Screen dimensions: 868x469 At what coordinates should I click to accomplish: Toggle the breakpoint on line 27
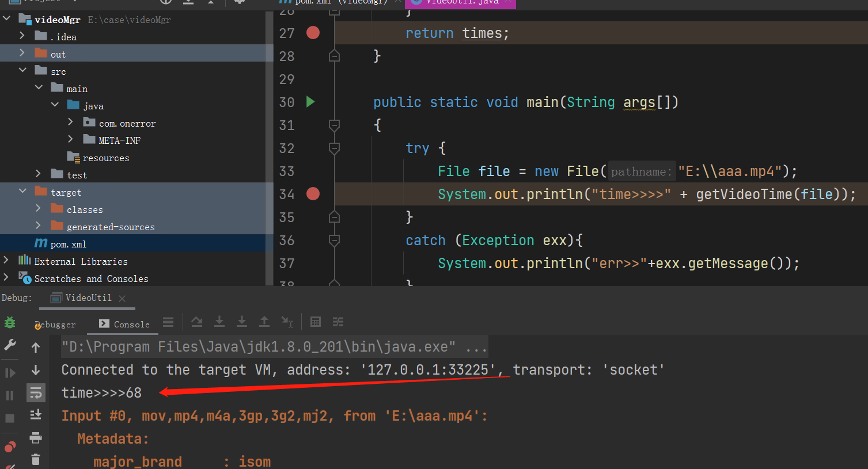click(x=313, y=33)
